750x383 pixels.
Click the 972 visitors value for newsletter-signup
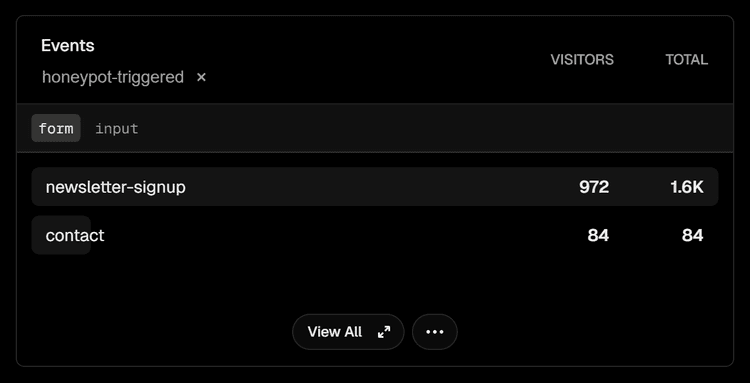[x=594, y=187]
